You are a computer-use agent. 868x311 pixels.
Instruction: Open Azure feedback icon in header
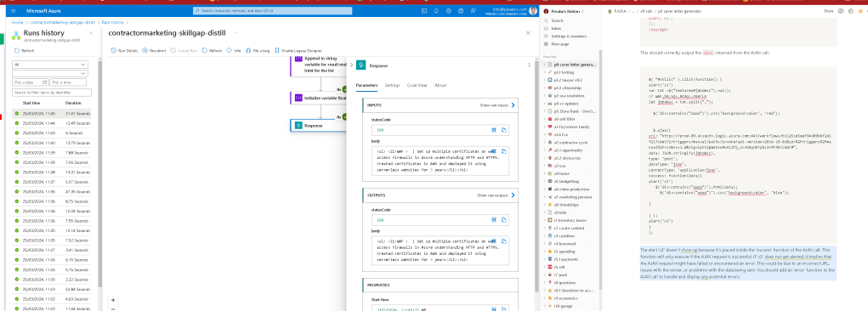(473, 10)
